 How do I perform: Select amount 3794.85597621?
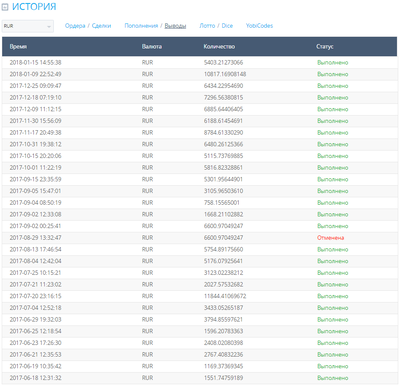(x=223, y=320)
